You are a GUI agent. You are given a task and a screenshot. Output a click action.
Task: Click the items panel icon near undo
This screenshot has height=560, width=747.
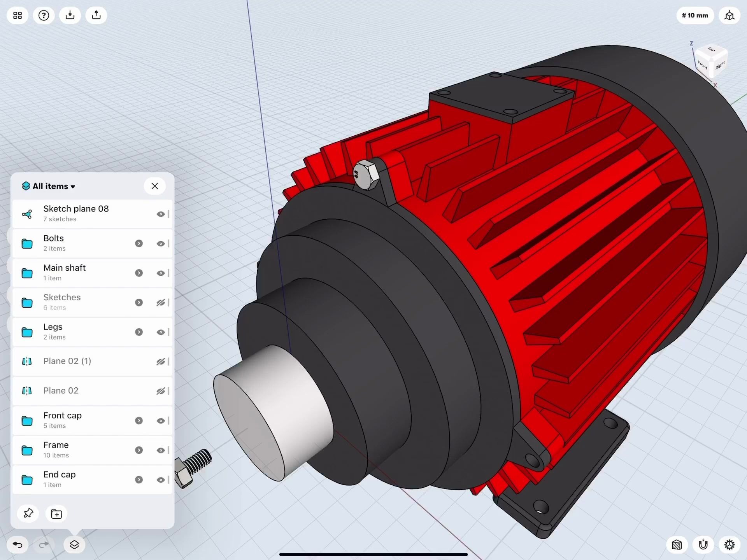[74, 544]
